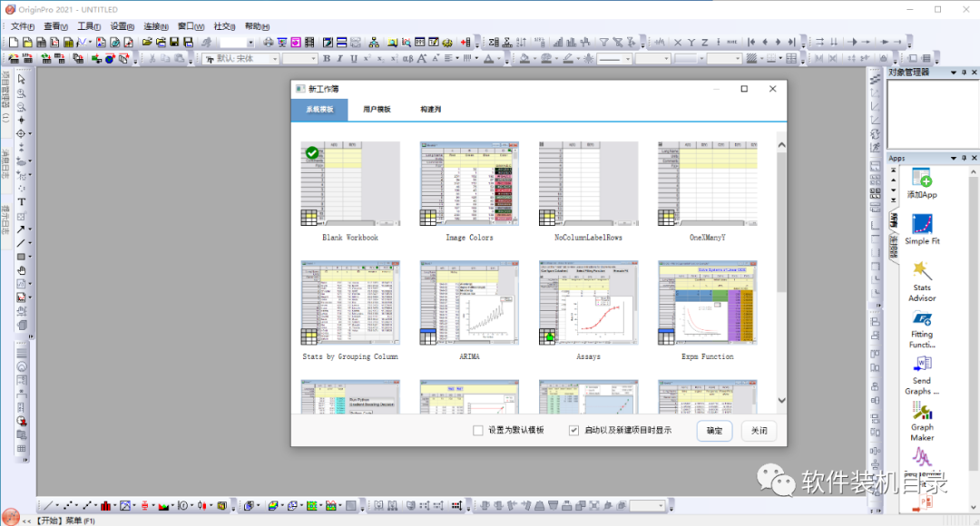Select the Text tool T
Viewport: 980px width, 526px height.
tap(21, 201)
